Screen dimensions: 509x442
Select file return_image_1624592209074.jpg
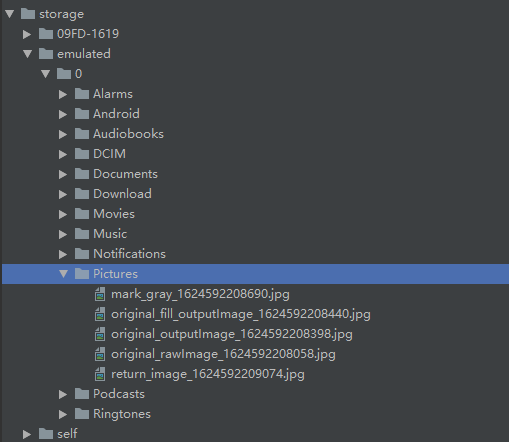click(208, 374)
